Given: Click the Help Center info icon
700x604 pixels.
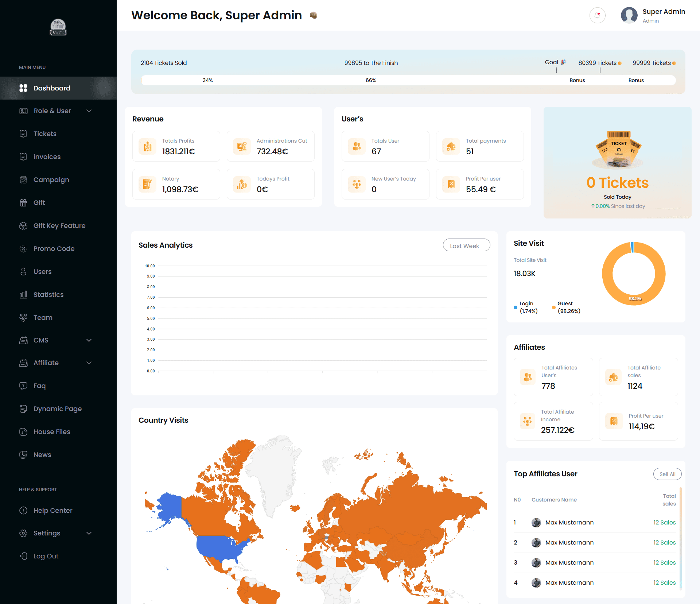Looking at the screenshot, I should point(23,511).
